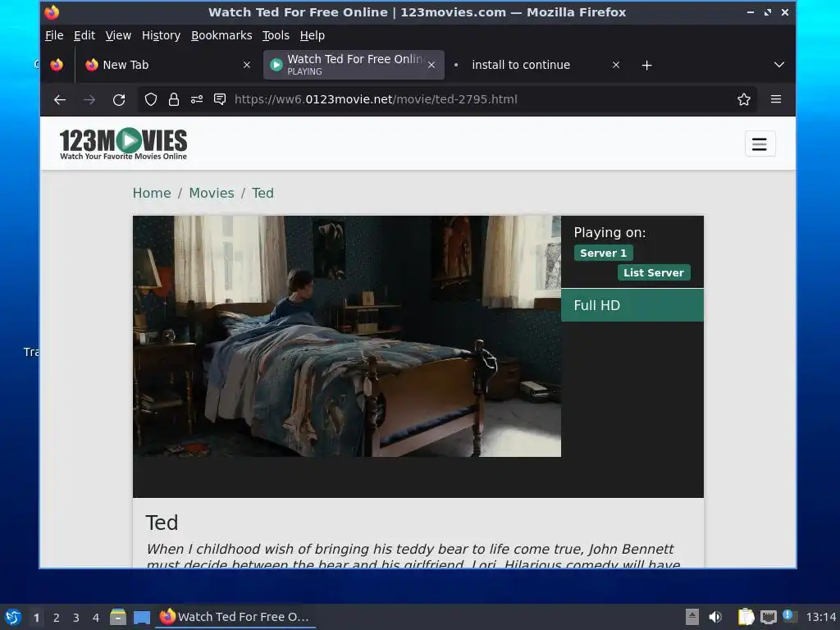Open the View menu
This screenshot has width=840, height=630.
[x=118, y=35]
